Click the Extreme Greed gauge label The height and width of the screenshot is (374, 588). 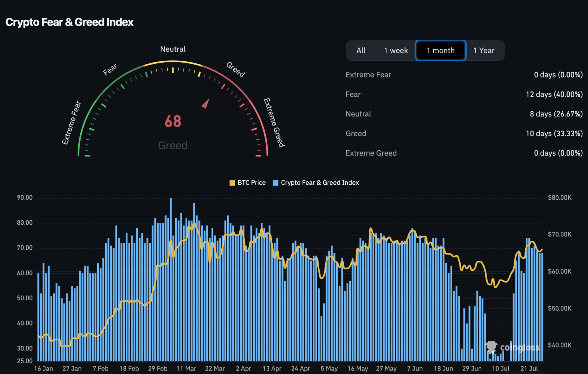274,123
